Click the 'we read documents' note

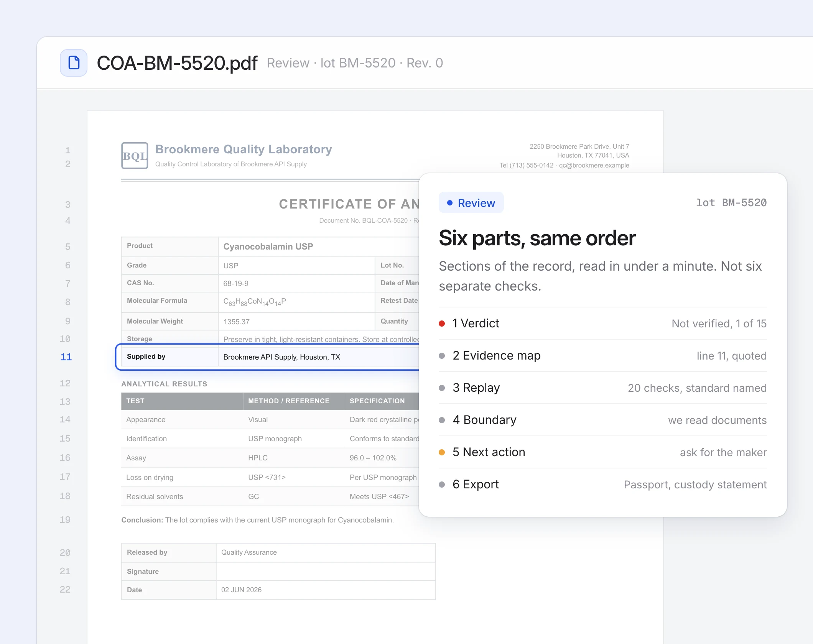pyautogui.click(x=717, y=420)
